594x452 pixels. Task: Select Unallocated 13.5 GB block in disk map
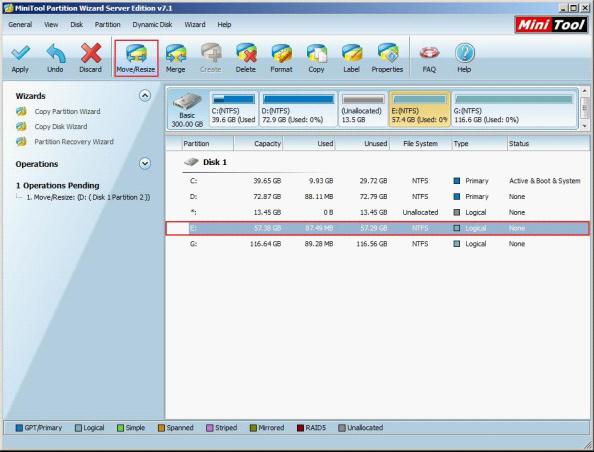tap(363, 109)
